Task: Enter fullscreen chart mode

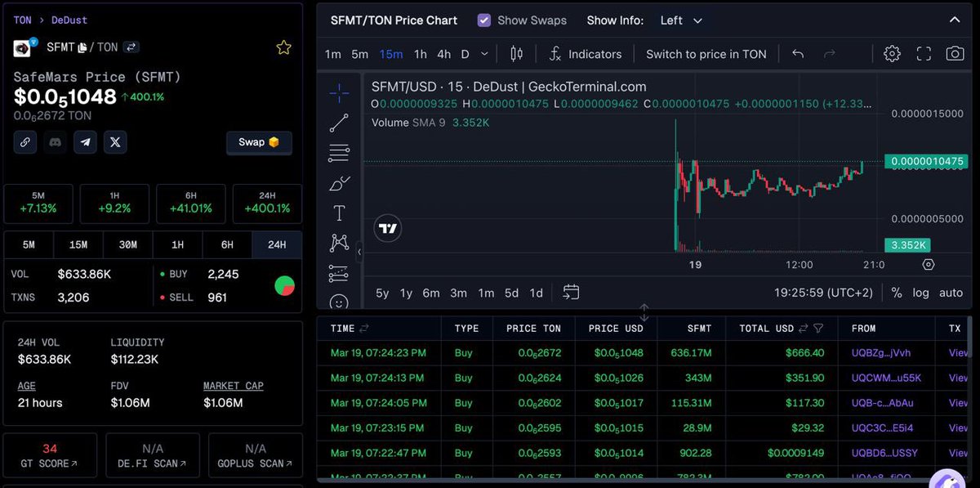Action: [924, 54]
